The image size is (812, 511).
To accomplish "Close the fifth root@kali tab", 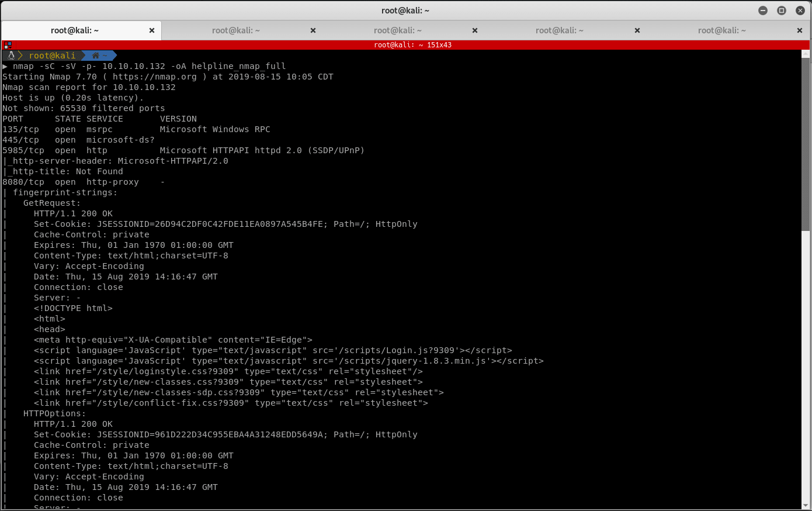I will point(800,30).
